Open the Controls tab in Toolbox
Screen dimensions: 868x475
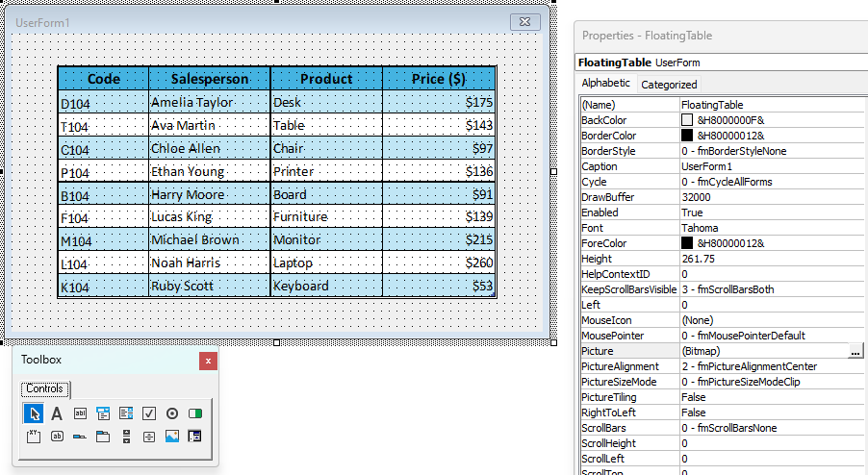45,388
